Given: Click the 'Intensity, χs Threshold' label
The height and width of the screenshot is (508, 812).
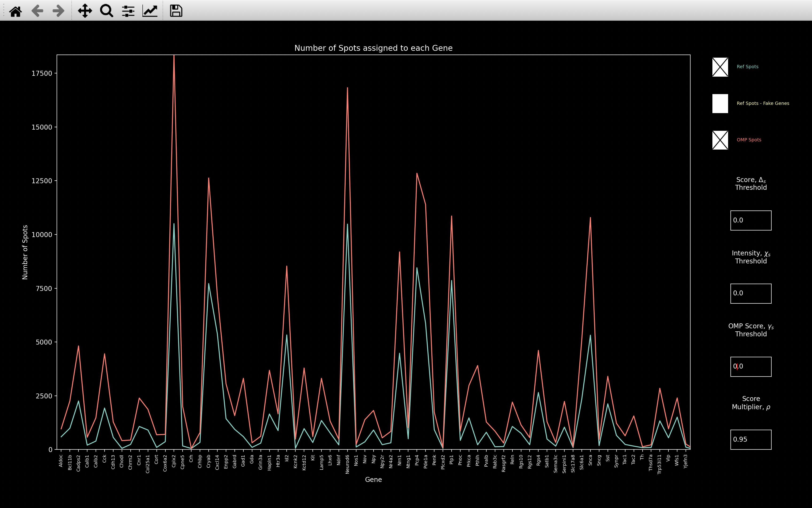Looking at the screenshot, I should tap(751, 257).
